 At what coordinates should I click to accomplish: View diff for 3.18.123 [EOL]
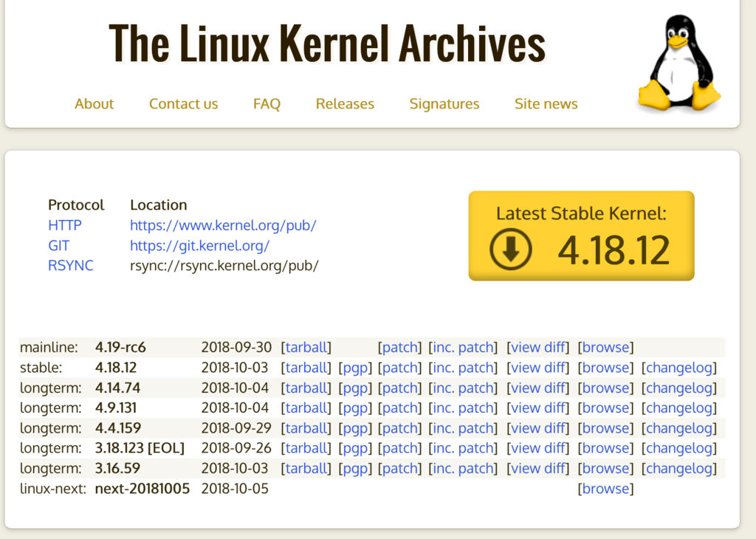537,448
